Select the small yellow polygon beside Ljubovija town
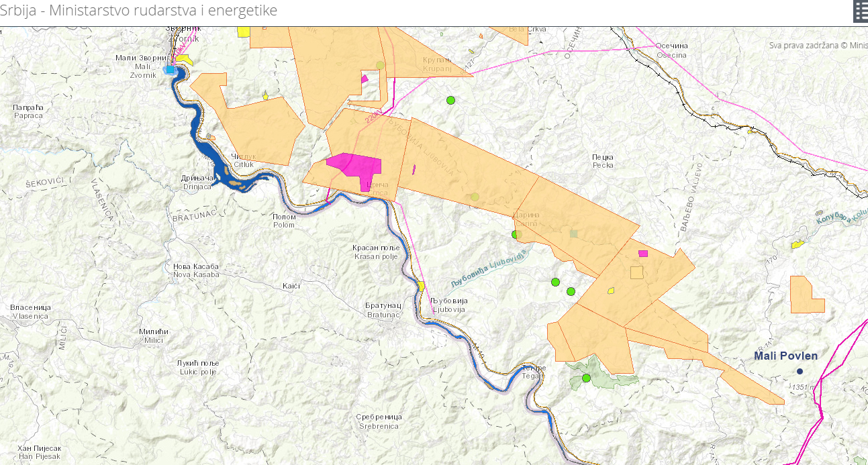The height and width of the screenshot is (465, 868). click(421, 286)
